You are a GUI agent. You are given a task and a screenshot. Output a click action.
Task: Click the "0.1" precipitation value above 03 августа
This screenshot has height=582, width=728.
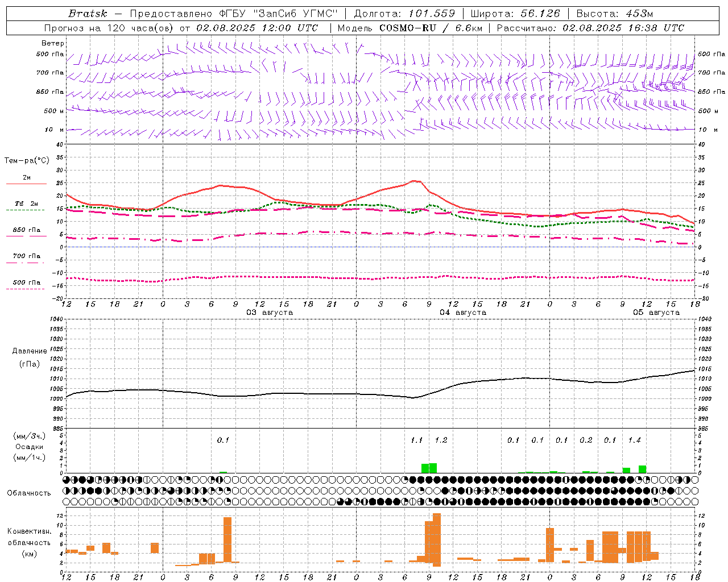223,440
